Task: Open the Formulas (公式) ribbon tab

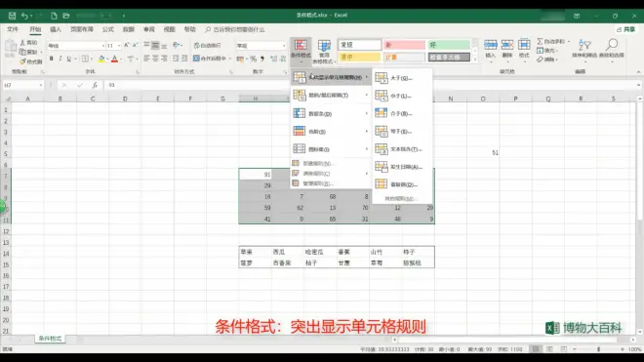Action: click(108, 29)
